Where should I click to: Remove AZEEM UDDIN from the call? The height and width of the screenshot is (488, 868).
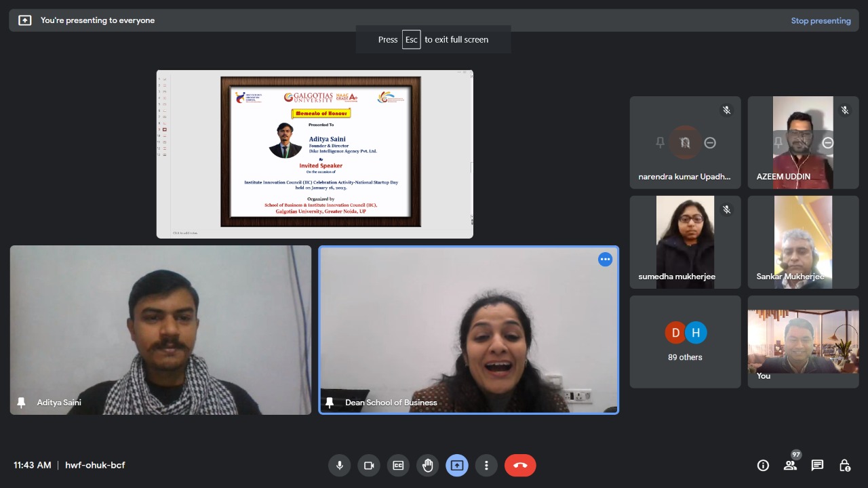tap(827, 142)
